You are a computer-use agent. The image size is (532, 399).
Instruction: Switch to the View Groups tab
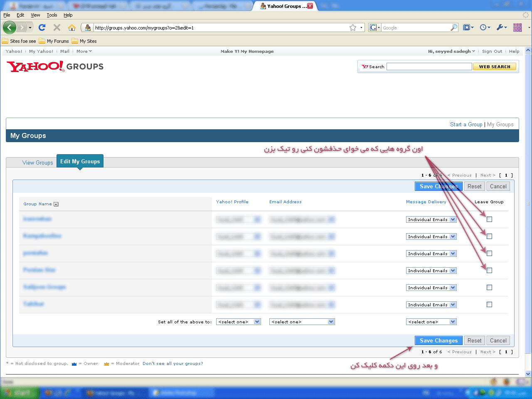[x=38, y=163]
